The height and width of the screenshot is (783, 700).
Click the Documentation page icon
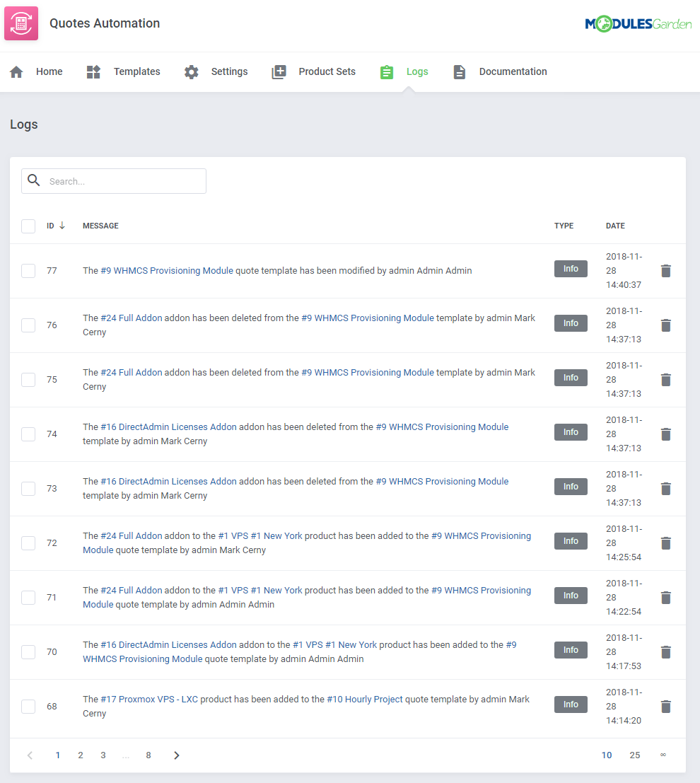[x=460, y=72]
